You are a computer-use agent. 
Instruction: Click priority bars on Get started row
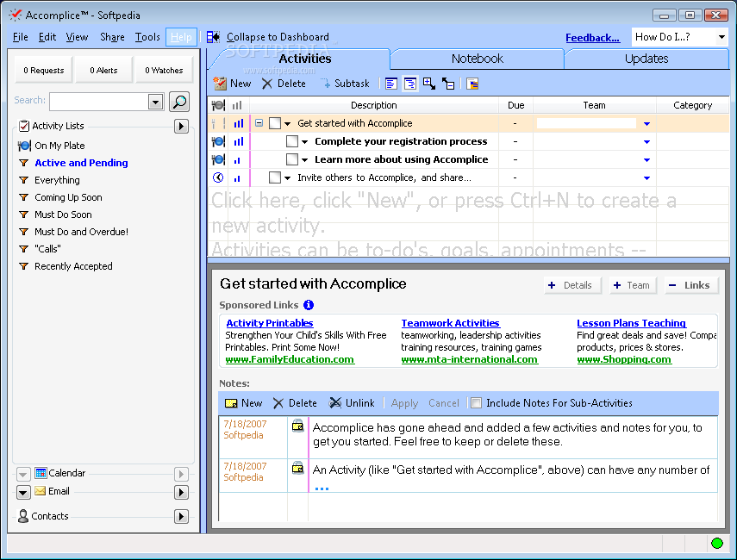(239, 123)
